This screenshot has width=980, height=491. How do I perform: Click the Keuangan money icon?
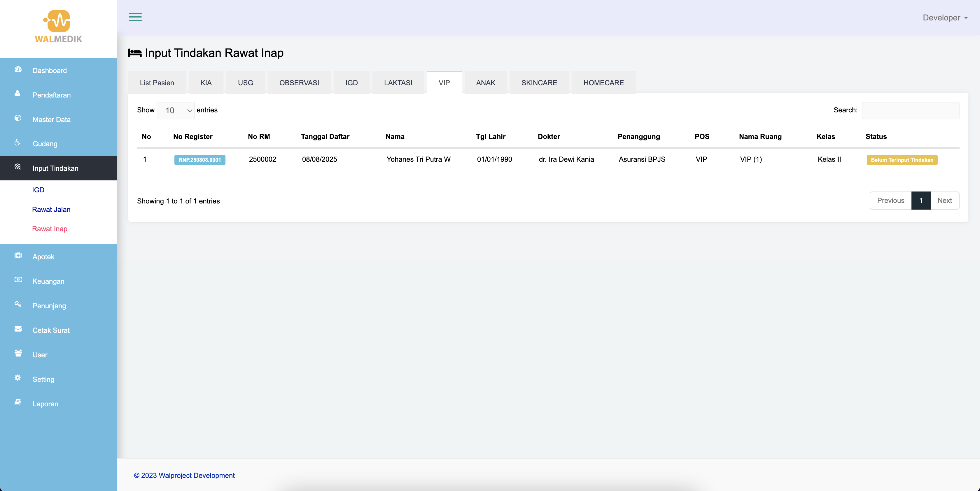coord(18,280)
